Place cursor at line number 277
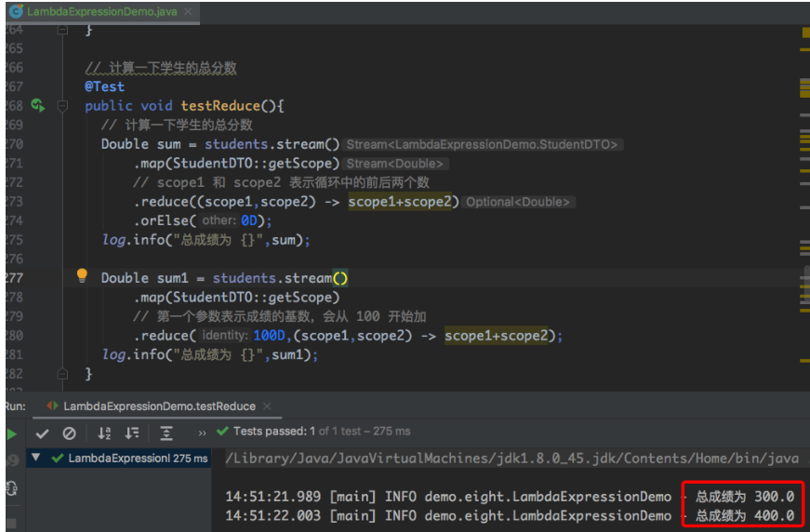The image size is (810, 532). click(14, 278)
